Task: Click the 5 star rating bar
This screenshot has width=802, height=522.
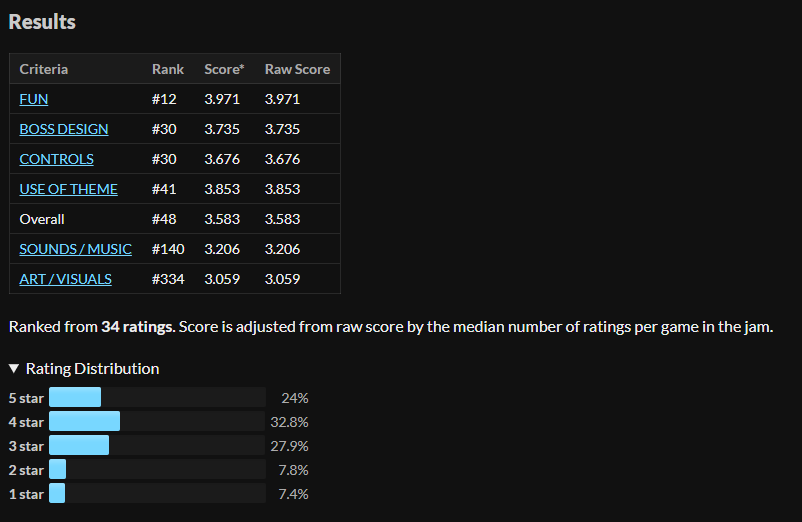Action: (x=157, y=397)
